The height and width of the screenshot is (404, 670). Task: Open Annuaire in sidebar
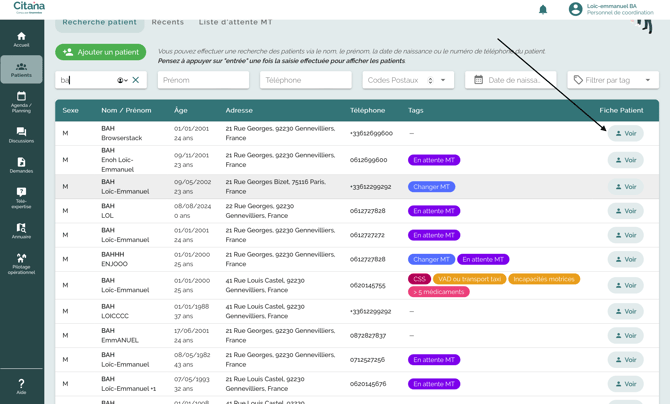pos(21,230)
